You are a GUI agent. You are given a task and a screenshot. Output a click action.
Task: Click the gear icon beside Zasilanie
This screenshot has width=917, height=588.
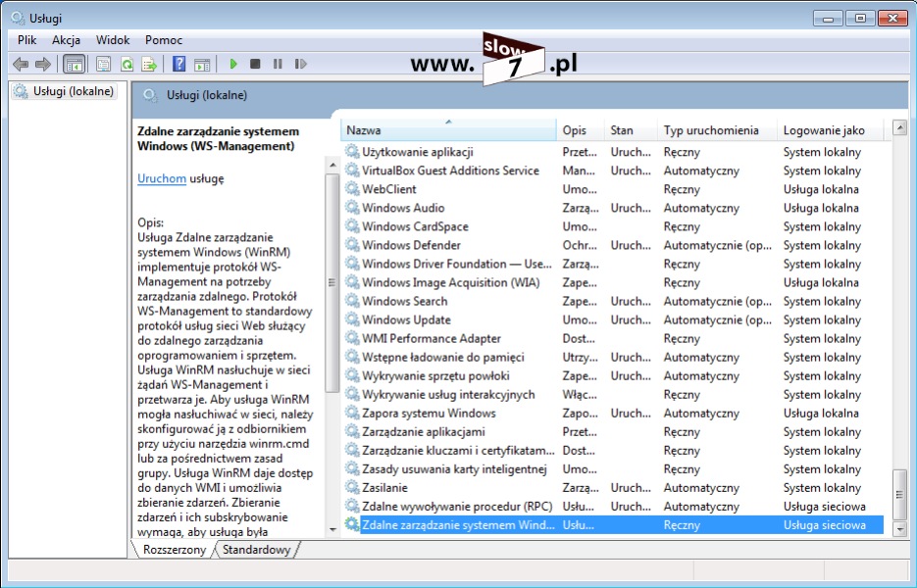(x=351, y=487)
